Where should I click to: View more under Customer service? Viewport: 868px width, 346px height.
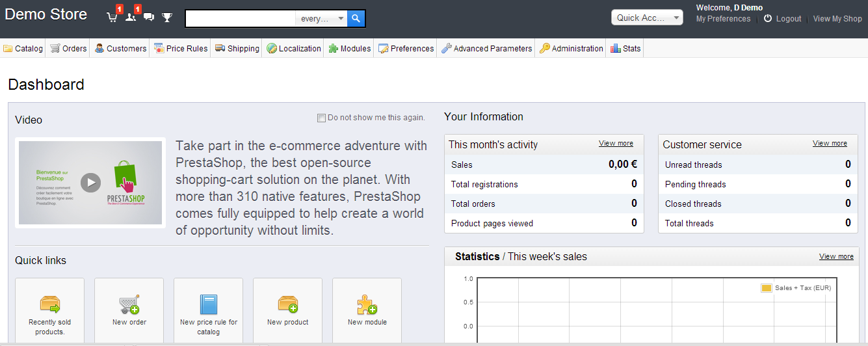(830, 143)
